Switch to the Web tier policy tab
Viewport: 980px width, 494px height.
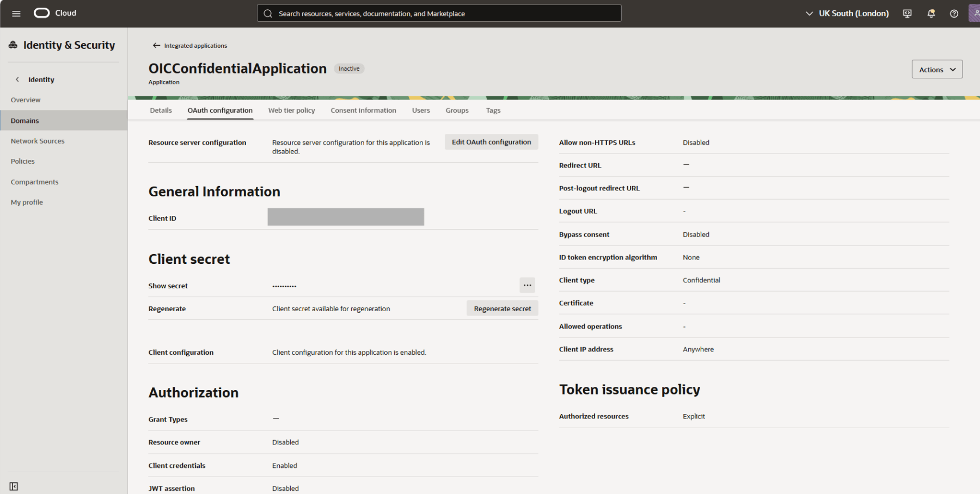(x=291, y=110)
